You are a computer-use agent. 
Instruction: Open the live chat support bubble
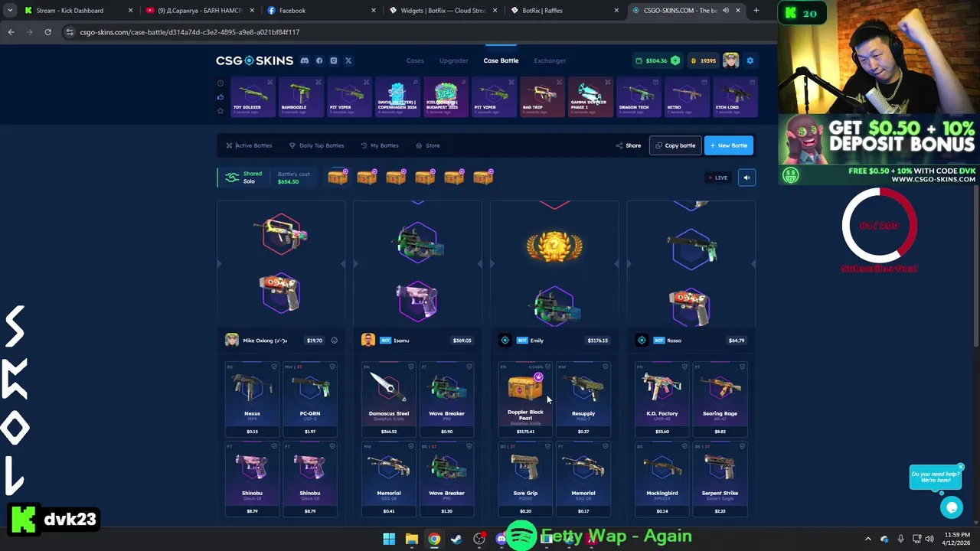coord(952,507)
